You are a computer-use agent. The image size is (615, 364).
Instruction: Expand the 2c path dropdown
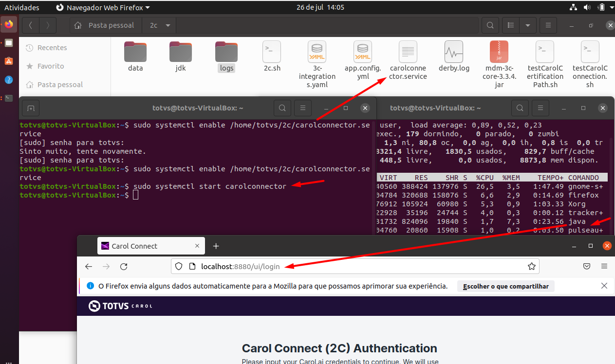[x=168, y=25]
